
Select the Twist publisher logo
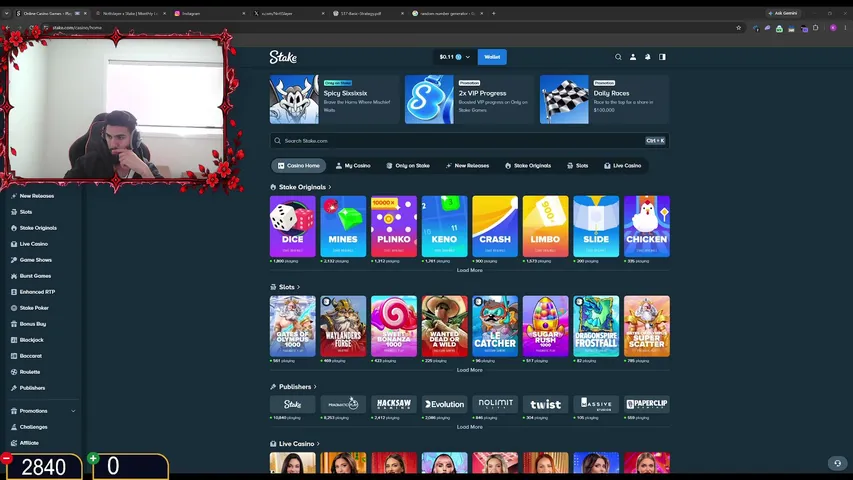546,404
